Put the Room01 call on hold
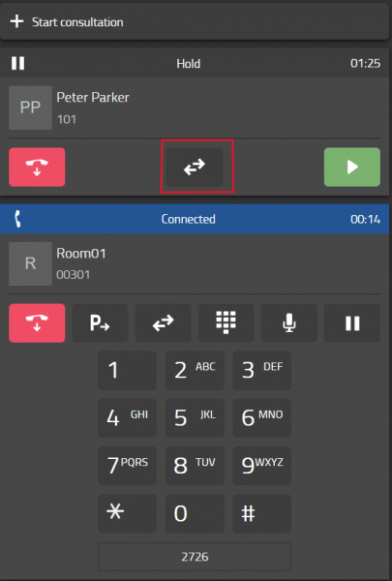This screenshot has width=392, height=581. pyautogui.click(x=352, y=323)
